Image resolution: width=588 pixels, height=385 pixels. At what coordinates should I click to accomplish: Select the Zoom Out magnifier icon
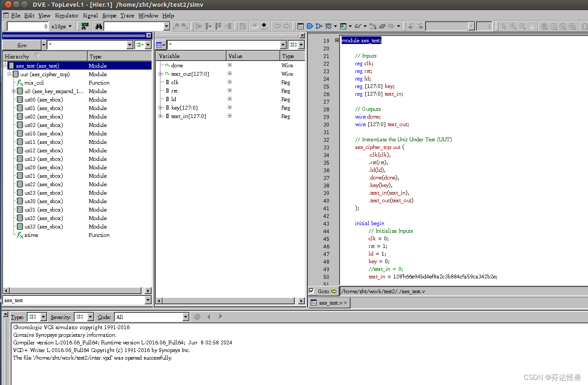[x=522, y=26]
